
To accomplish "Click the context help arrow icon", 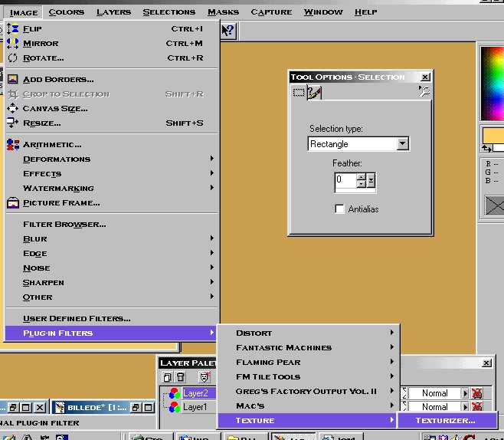I will click(228, 30).
